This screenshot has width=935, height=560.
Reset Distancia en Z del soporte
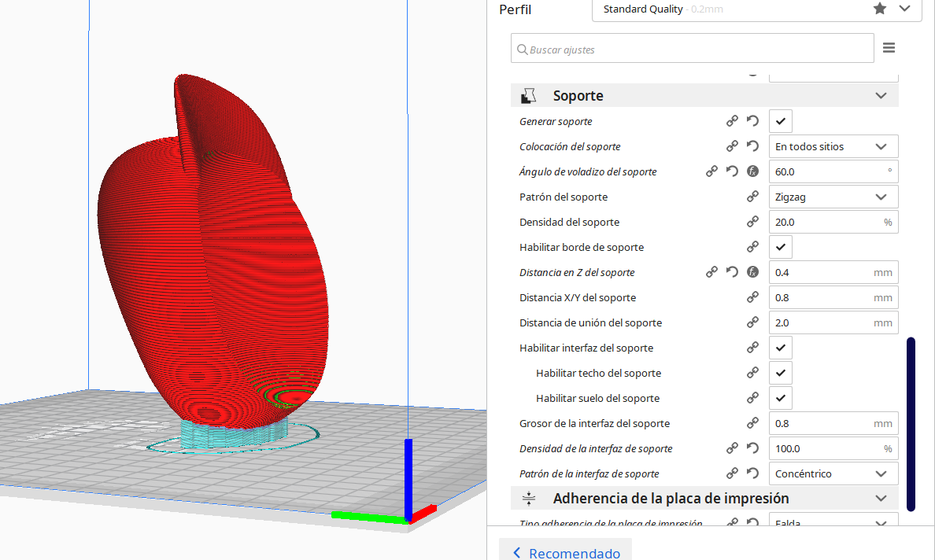pyautogui.click(x=732, y=272)
